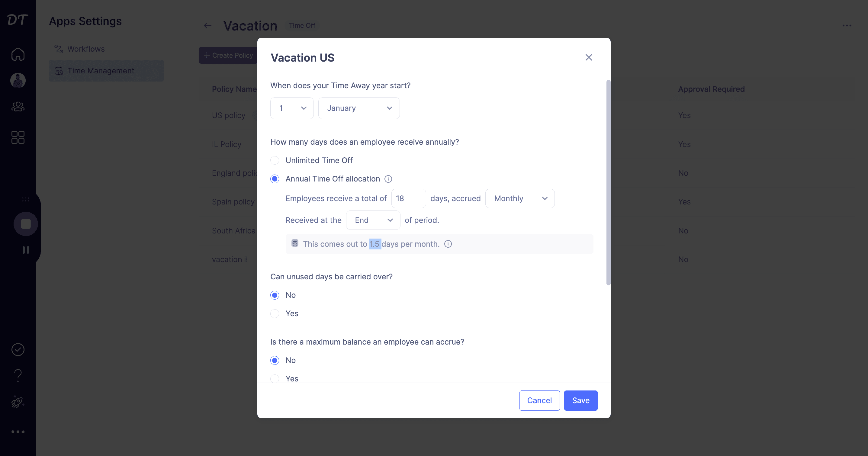Show info for Annual Time Off allocation

388,179
